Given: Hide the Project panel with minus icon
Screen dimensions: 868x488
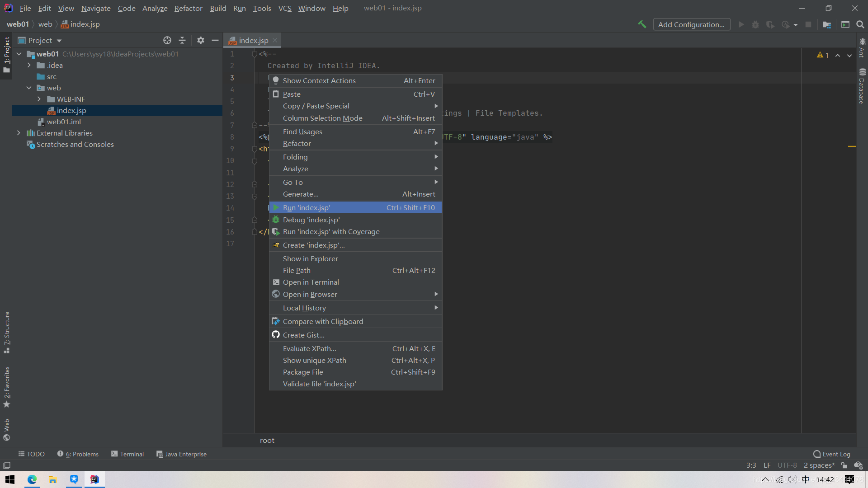Looking at the screenshot, I should pos(215,40).
